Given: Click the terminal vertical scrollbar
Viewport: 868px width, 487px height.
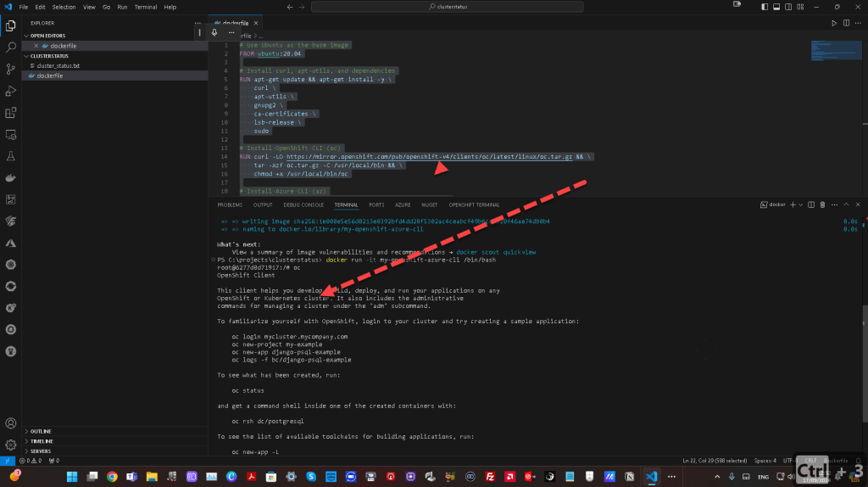Looking at the screenshot, I should [x=864, y=363].
